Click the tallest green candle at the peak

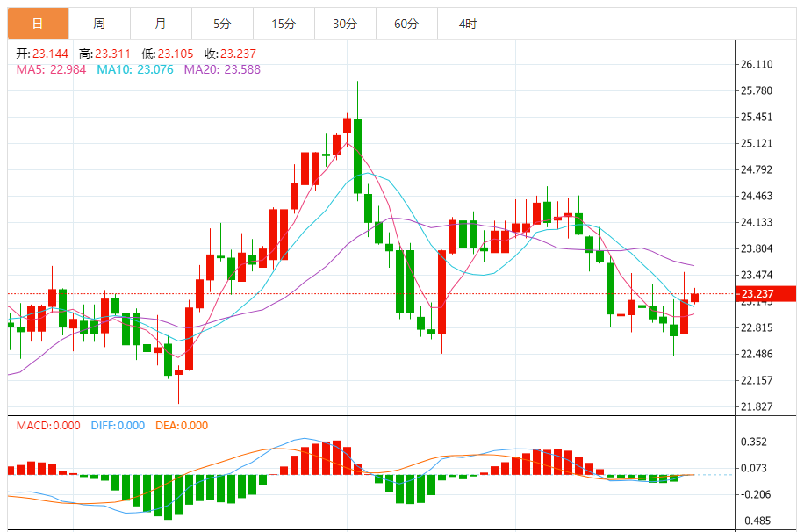click(x=357, y=156)
